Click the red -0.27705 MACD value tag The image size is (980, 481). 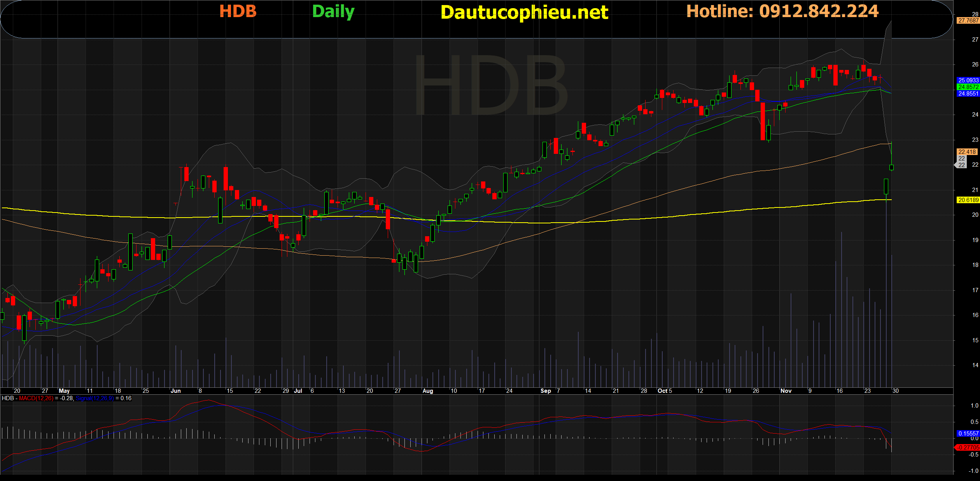[x=968, y=448]
